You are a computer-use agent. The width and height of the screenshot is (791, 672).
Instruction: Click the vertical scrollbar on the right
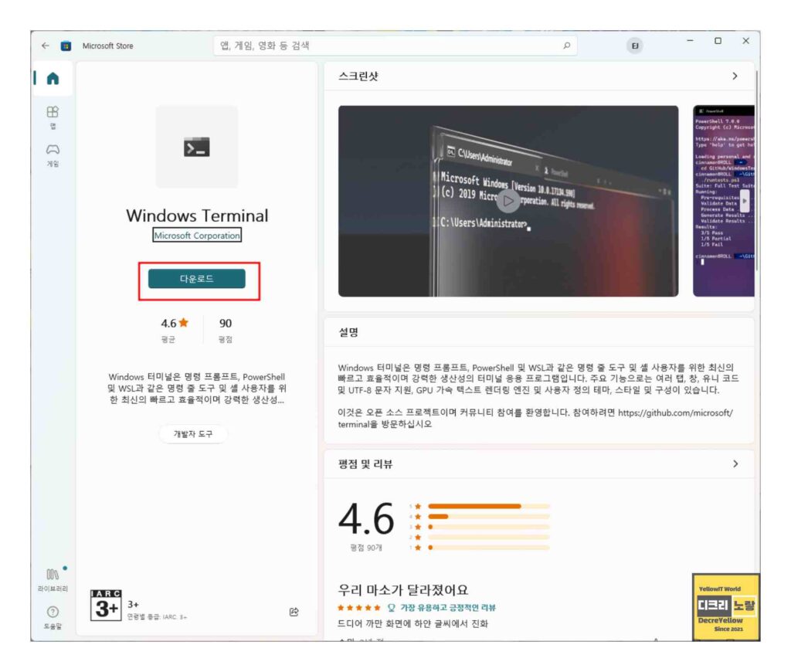tap(757, 171)
